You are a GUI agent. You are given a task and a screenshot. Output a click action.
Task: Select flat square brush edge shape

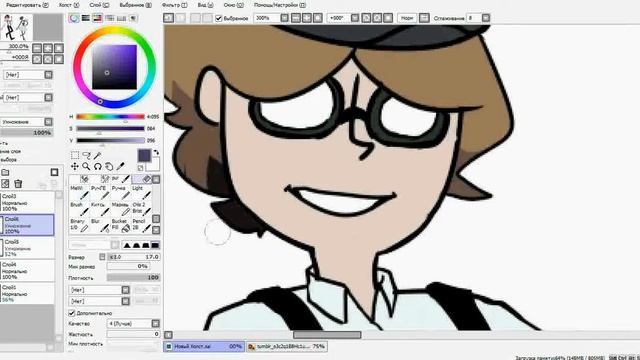coord(155,245)
